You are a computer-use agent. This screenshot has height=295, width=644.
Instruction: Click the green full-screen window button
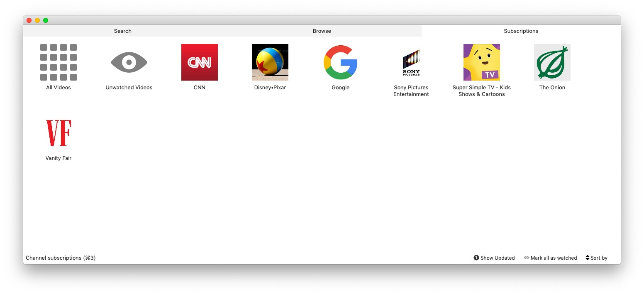(46, 20)
